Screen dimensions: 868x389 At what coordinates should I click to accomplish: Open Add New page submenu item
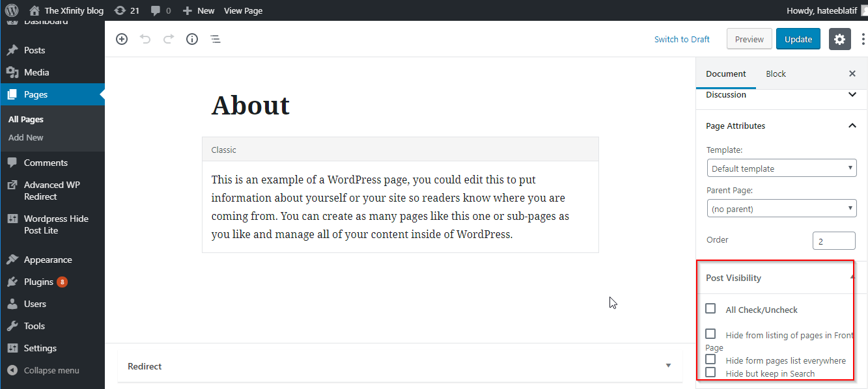(x=26, y=138)
